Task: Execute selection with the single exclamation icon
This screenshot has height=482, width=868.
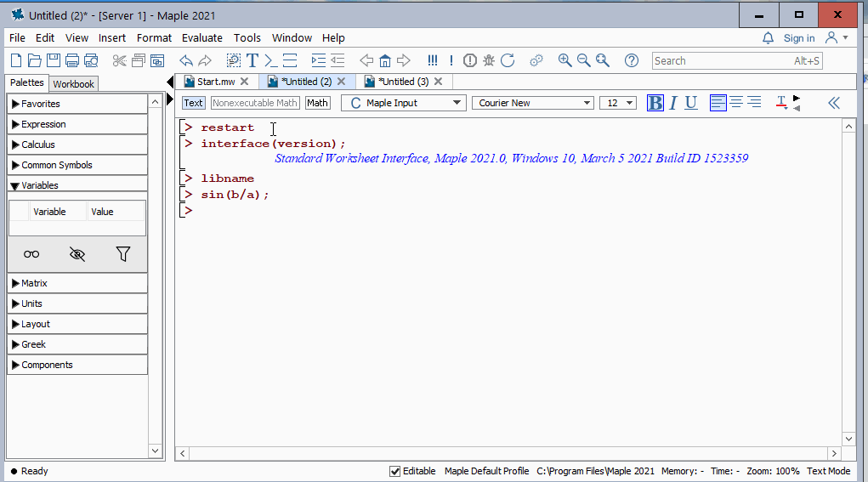Action: point(451,60)
